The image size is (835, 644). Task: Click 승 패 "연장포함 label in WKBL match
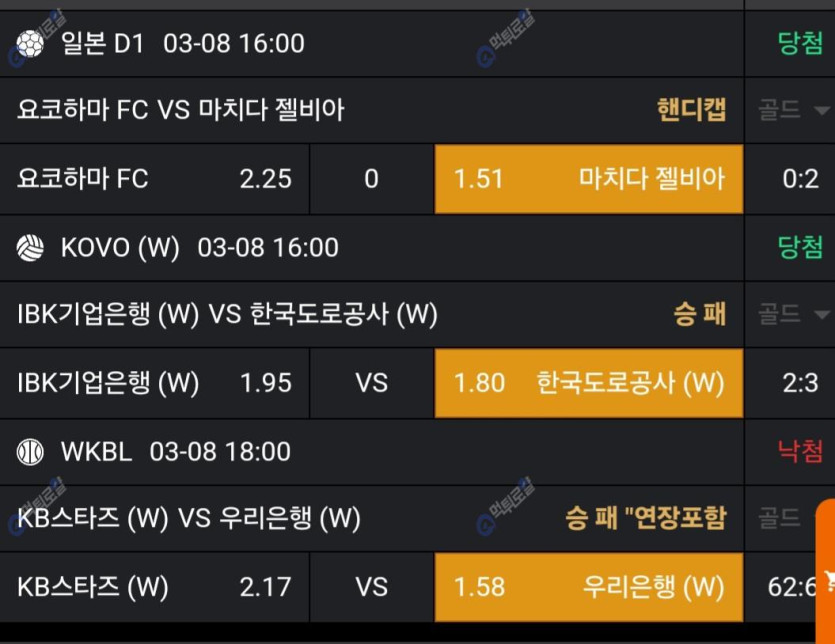645,518
